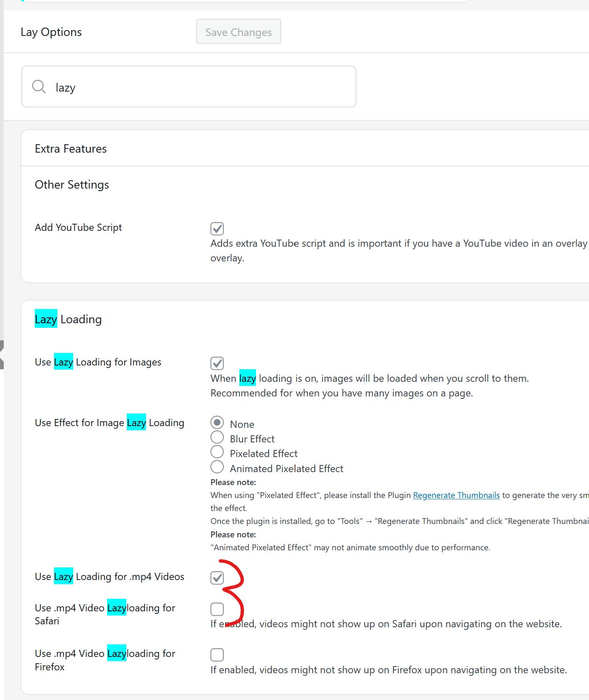Click the Extra Features section header
This screenshot has width=589, height=700.
[71, 149]
